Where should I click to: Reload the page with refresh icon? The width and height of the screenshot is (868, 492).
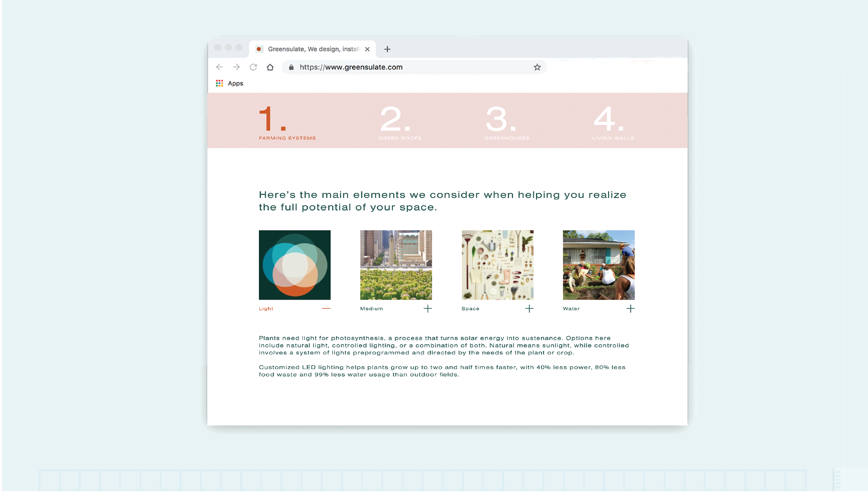(x=253, y=67)
